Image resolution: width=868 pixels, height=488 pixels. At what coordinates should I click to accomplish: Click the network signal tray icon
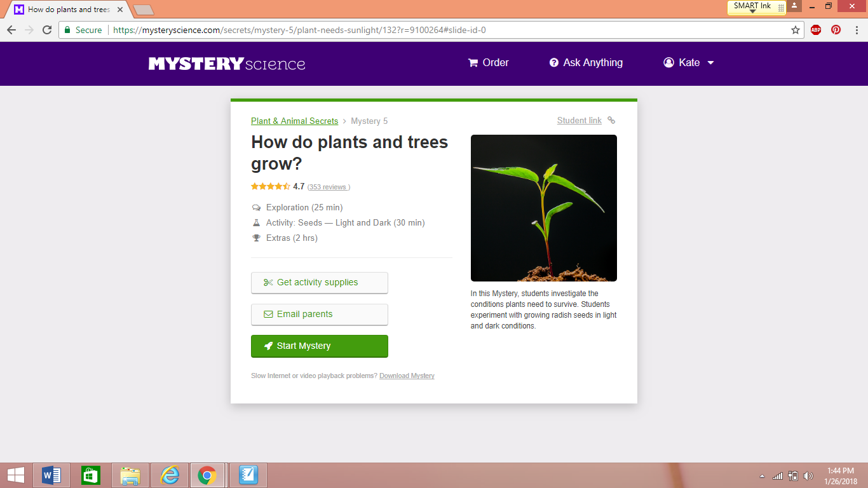click(778, 476)
